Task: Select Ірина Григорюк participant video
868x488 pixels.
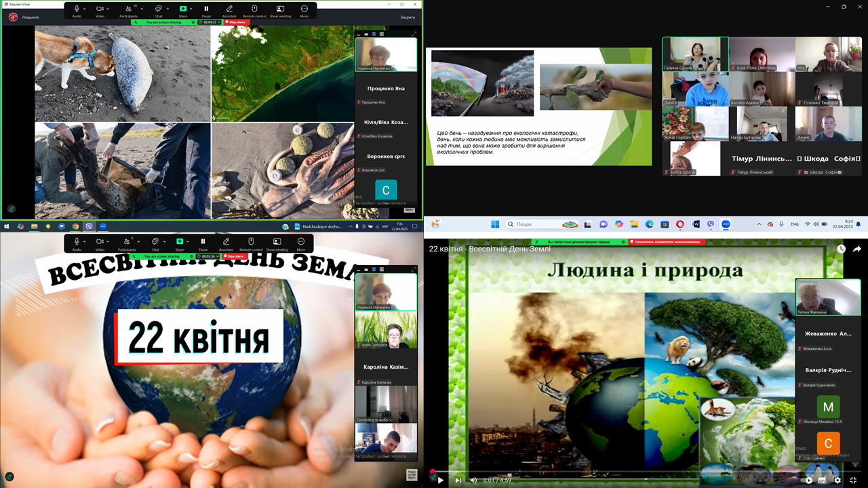Action: [386, 330]
